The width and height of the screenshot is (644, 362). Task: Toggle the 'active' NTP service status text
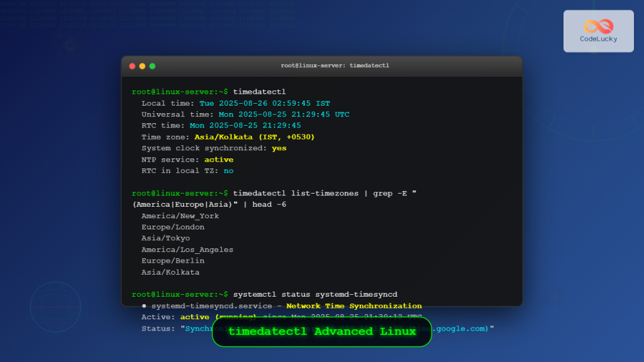218,159
